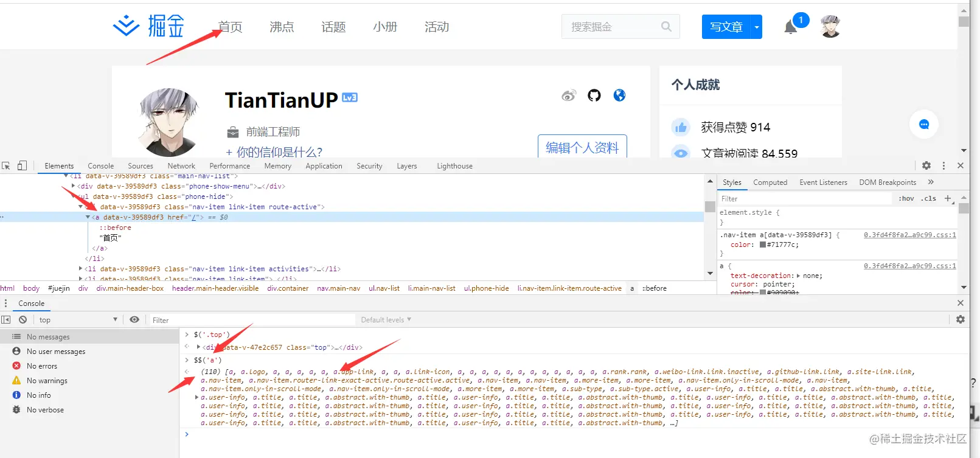This screenshot has width=980, height=458.
Task: Open the Sources tab
Action: [141, 165]
